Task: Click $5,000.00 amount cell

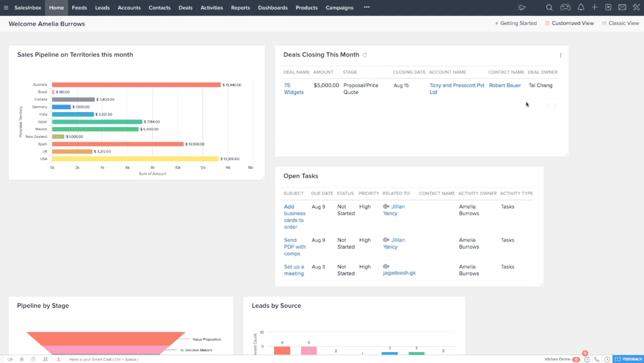Action: coord(326,85)
